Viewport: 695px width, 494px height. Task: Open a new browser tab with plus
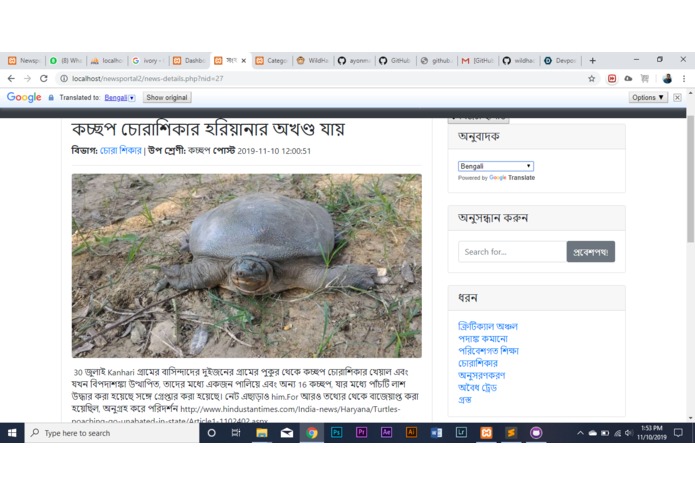593,61
